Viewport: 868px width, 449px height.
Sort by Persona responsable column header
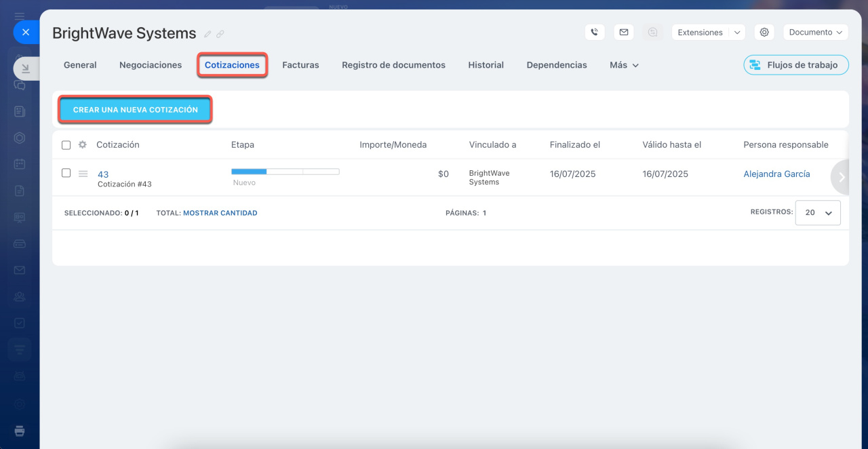[786, 144]
